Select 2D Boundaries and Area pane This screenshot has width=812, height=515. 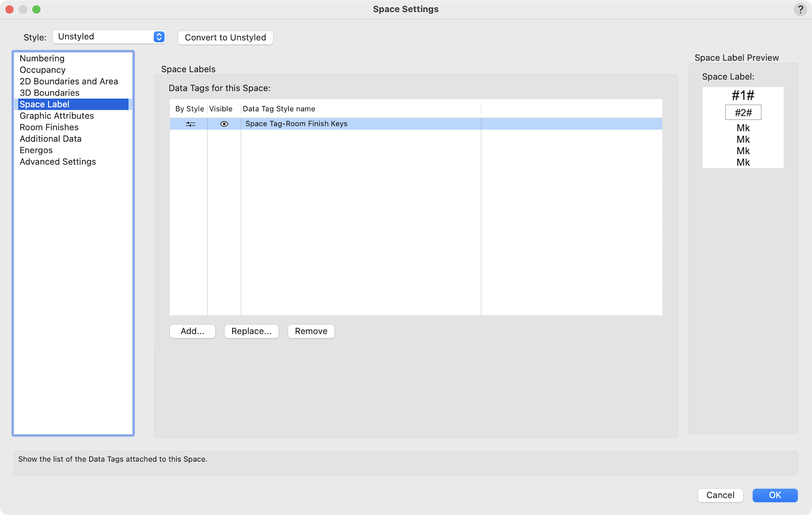[x=69, y=81]
